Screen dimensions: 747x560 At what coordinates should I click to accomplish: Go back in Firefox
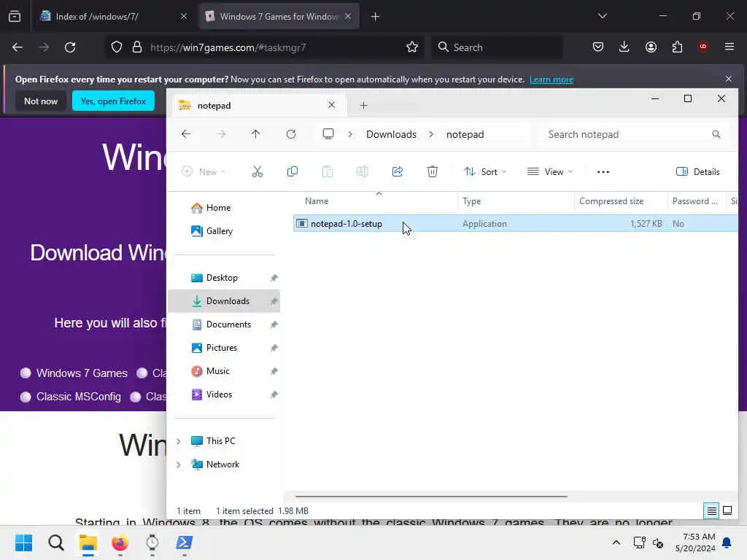[x=18, y=47]
